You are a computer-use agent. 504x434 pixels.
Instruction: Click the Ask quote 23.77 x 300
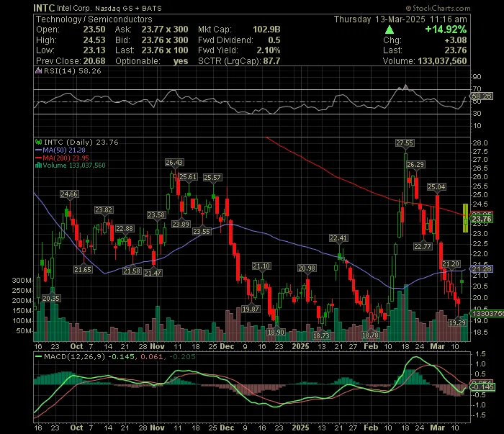[x=165, y=30]
